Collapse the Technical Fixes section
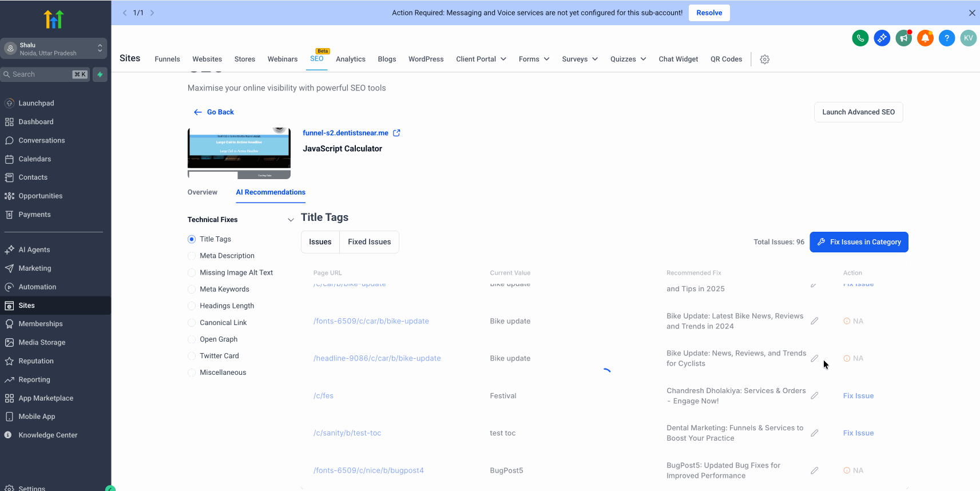Viewport: 980px width, 491px height. coord(291,220)
